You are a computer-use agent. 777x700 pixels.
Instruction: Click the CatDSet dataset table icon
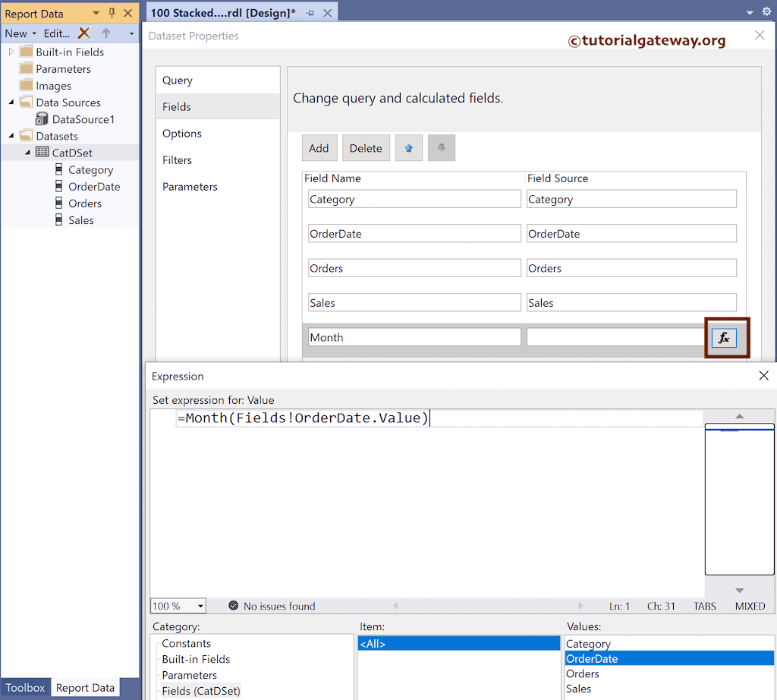click(42, 152)
